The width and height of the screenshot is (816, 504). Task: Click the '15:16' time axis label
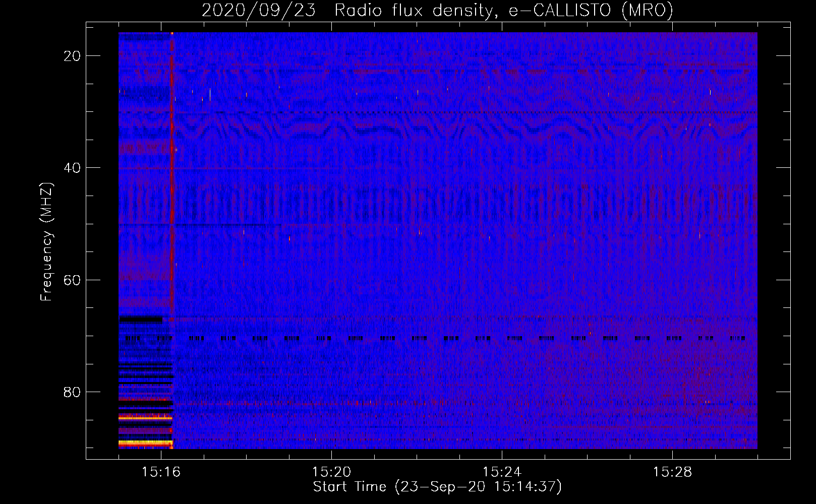click(x=161, y=472)
